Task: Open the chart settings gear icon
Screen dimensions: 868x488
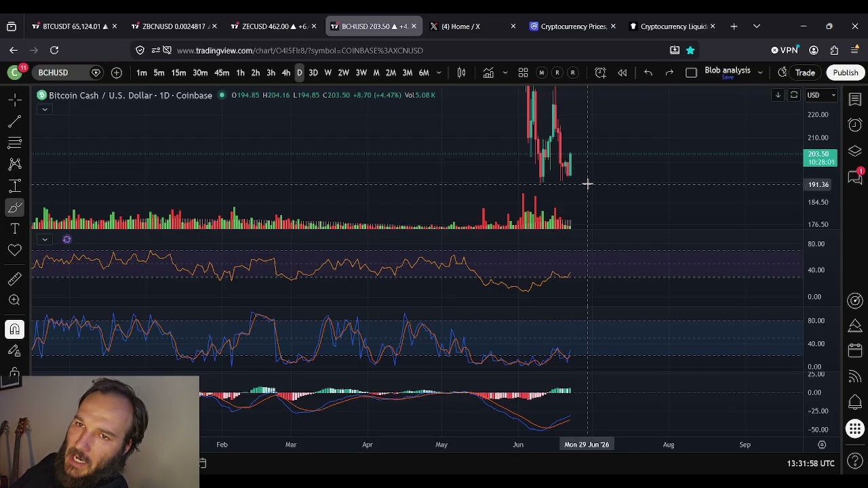Action: (x=822, y=445)
